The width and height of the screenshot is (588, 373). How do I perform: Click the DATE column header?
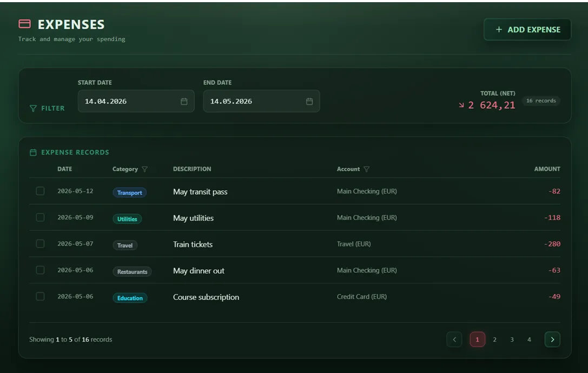[x=64, y=169]
